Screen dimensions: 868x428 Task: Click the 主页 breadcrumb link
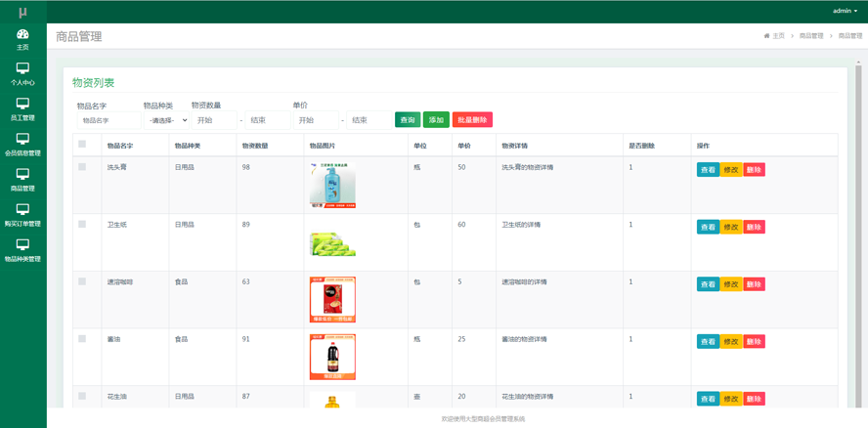(778, 35)
